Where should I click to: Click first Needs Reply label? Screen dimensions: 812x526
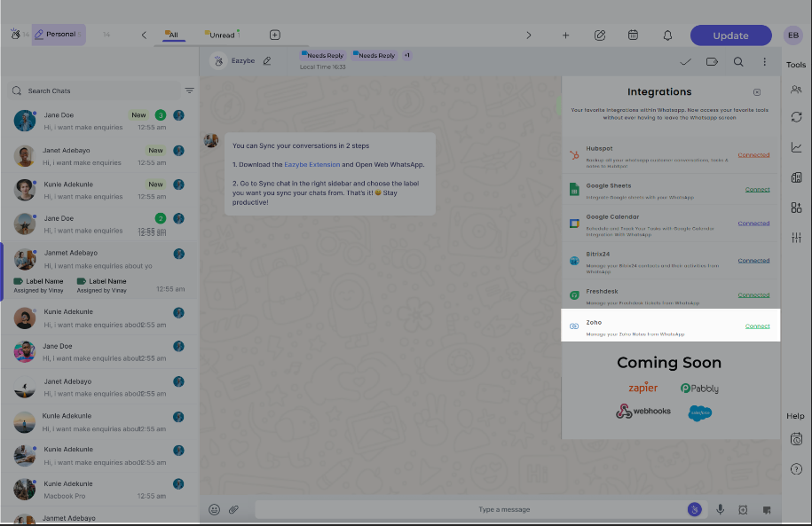323,55
